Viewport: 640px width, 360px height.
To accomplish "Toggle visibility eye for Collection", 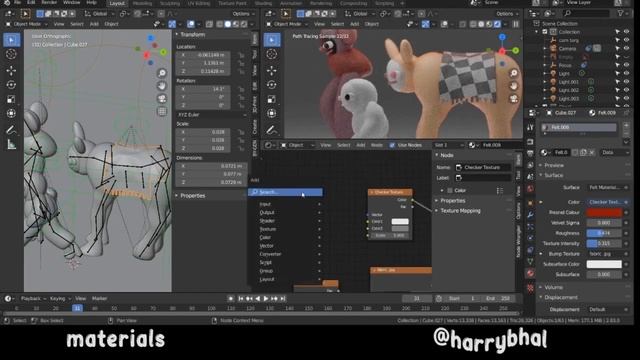I will (627, 32).
